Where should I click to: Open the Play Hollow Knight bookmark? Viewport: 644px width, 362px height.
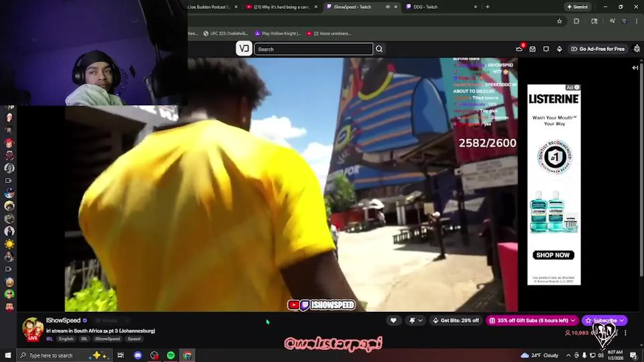pos(278,34)
